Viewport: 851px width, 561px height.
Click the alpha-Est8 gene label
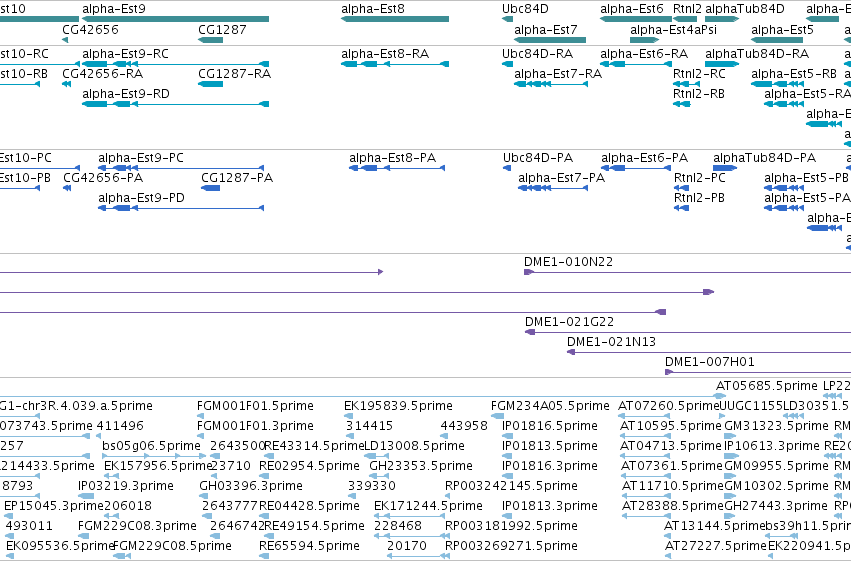373,9
